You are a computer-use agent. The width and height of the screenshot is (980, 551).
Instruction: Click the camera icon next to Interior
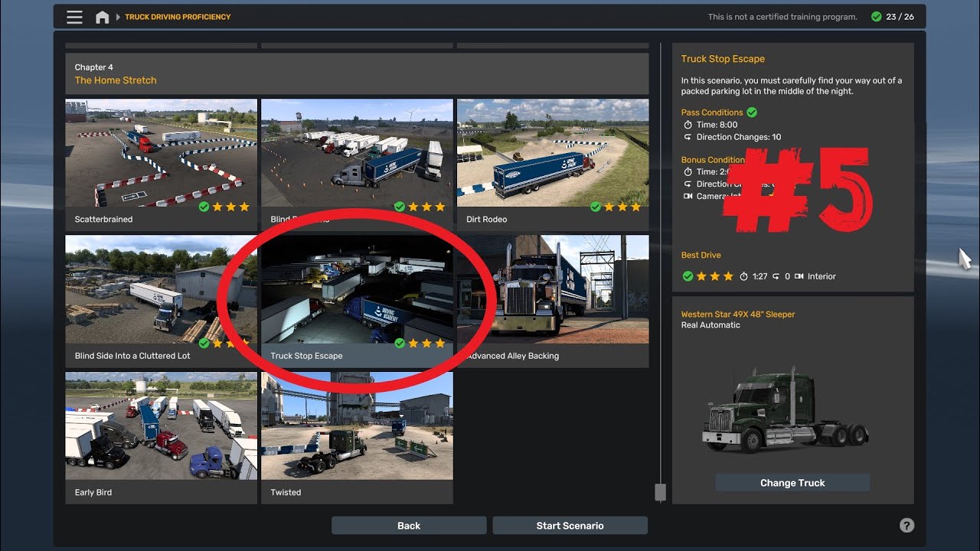[x=799, y=276]
